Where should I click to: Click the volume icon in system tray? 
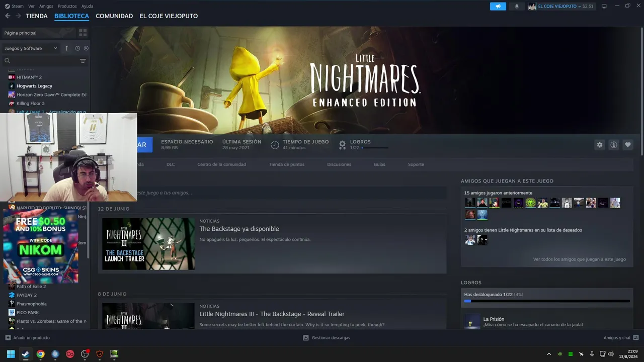(611, 354)
